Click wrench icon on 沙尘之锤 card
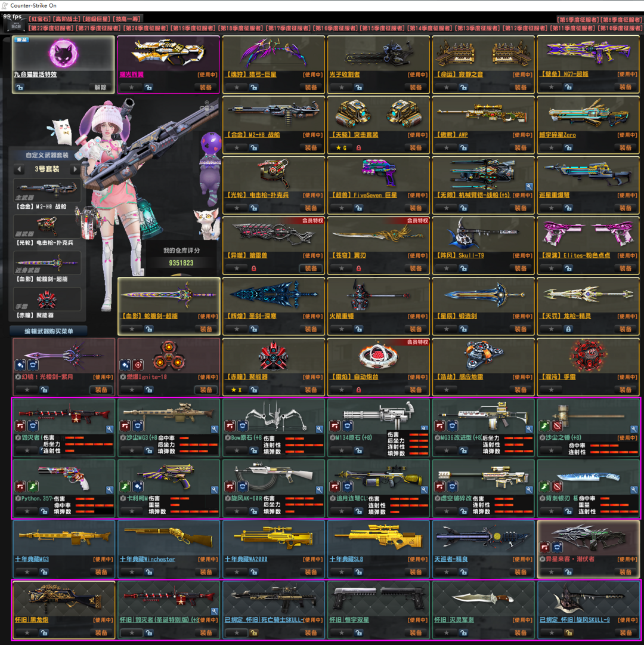The width and height of the screenshot is (644, 645). pos(634,429)
